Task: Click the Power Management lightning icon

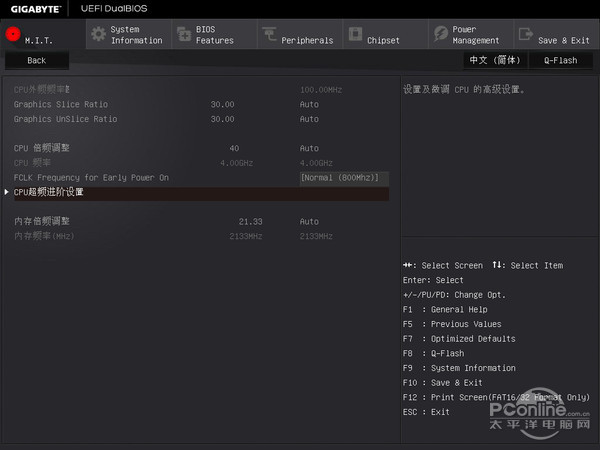Action: [441, 34]
